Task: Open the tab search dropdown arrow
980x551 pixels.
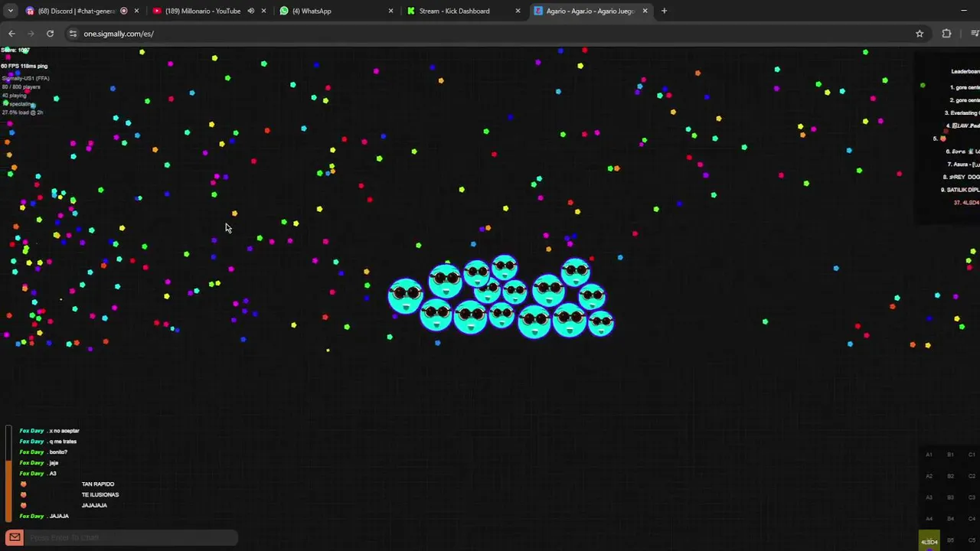Action: pos(10,11)
